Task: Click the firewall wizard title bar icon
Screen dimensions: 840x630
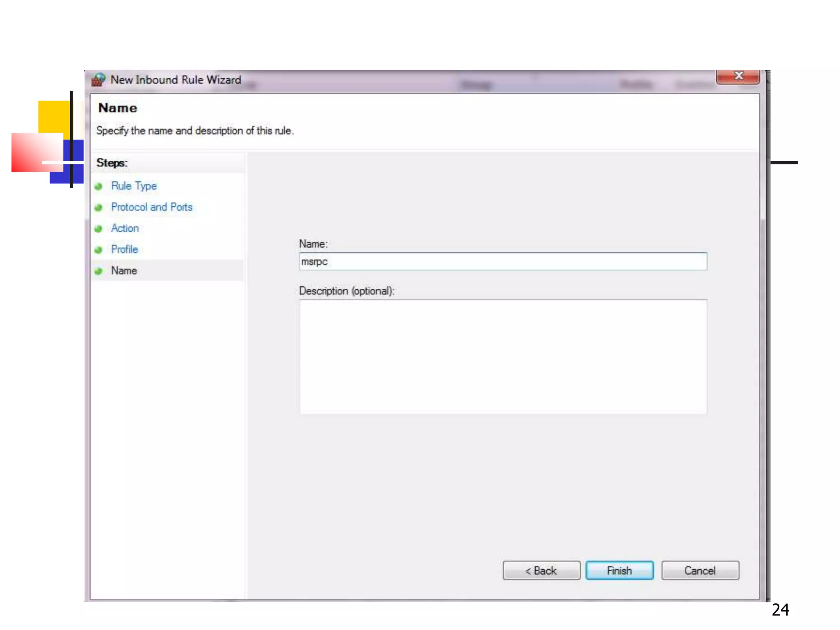Action: pyautogui.click(x=98, y=79)
